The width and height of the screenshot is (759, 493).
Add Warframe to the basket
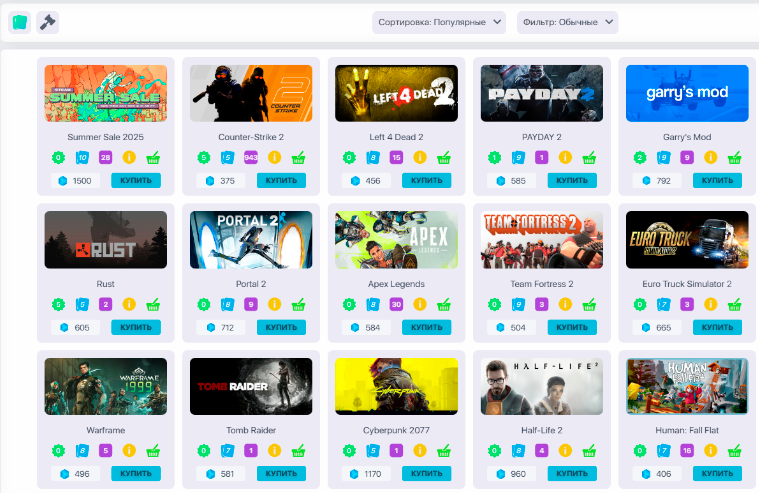(153, 451)
